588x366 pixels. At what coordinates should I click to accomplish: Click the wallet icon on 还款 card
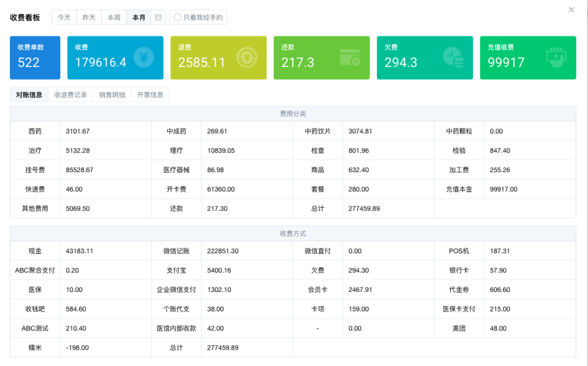pyautogui.click(x=350, y=57)
